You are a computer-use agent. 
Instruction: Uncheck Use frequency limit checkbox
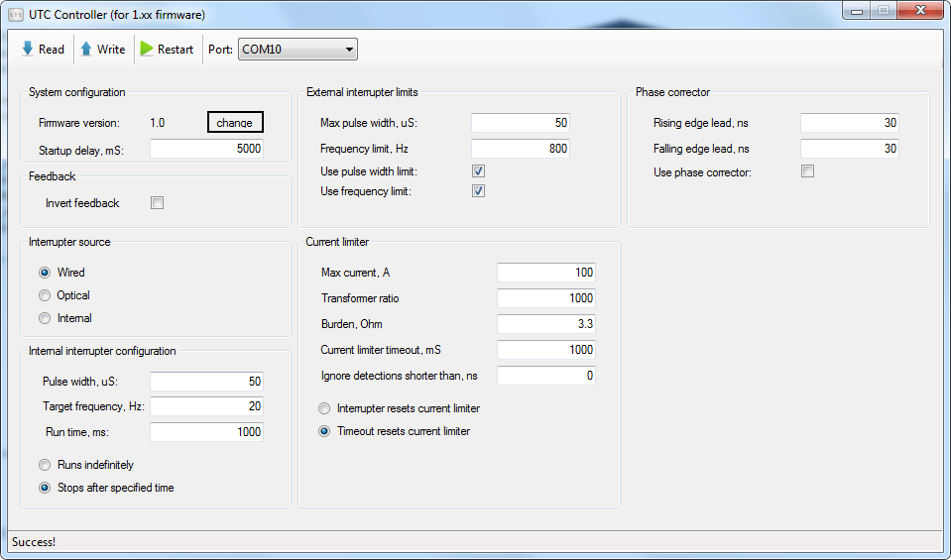coord(478,191)
